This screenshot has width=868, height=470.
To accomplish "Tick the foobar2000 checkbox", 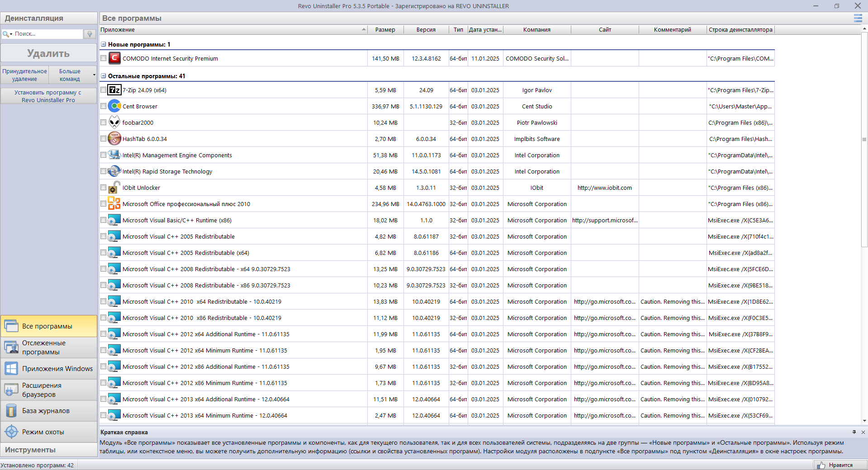I will click(103, 122).
